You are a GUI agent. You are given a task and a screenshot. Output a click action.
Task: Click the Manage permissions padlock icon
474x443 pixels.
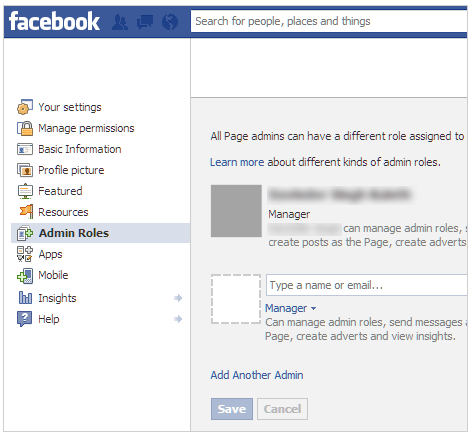point(25,128)
